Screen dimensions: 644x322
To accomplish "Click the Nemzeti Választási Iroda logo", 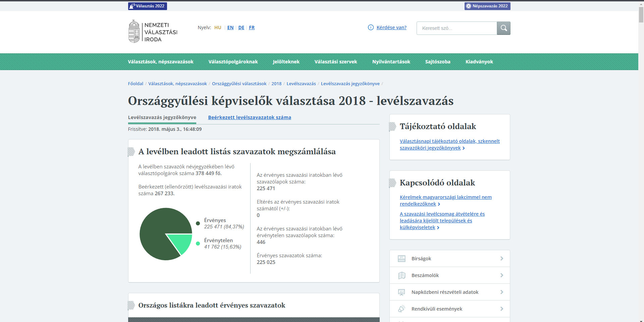I will point(153,31).
